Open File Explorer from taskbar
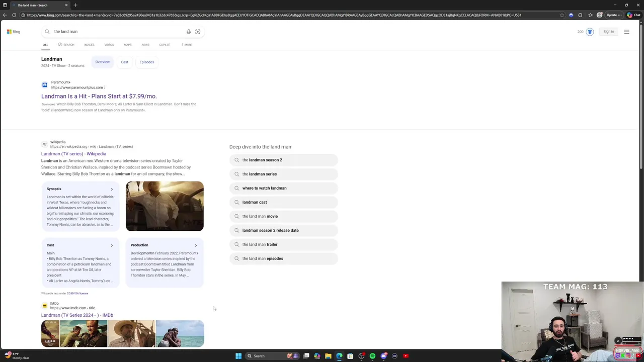 [328, 356]
